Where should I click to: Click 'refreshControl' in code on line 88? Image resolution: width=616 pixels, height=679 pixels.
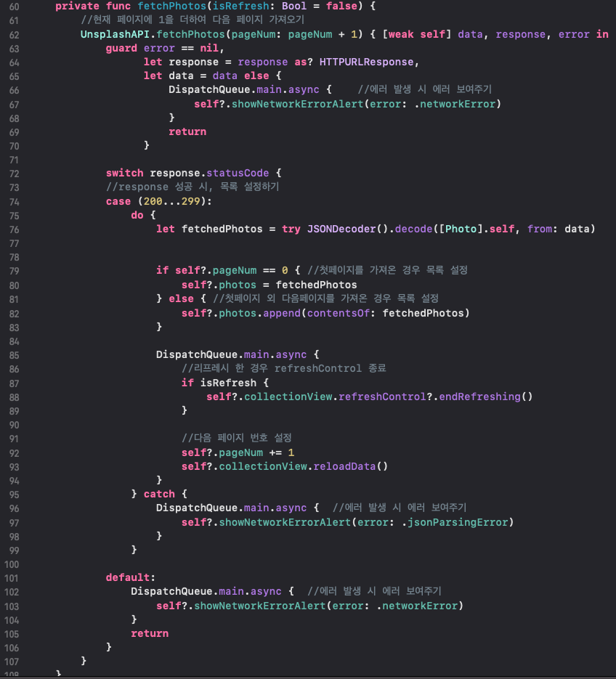pos(383,397)
